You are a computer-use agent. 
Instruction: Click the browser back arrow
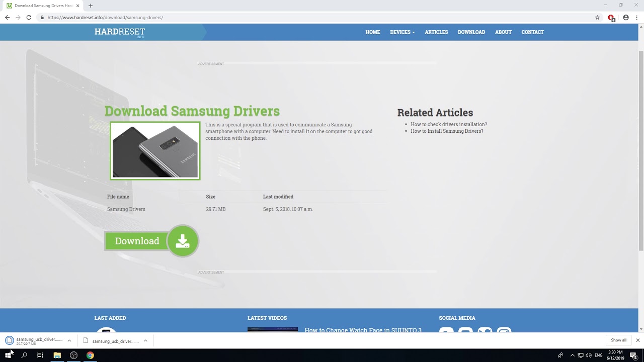(x=7, y=17)
